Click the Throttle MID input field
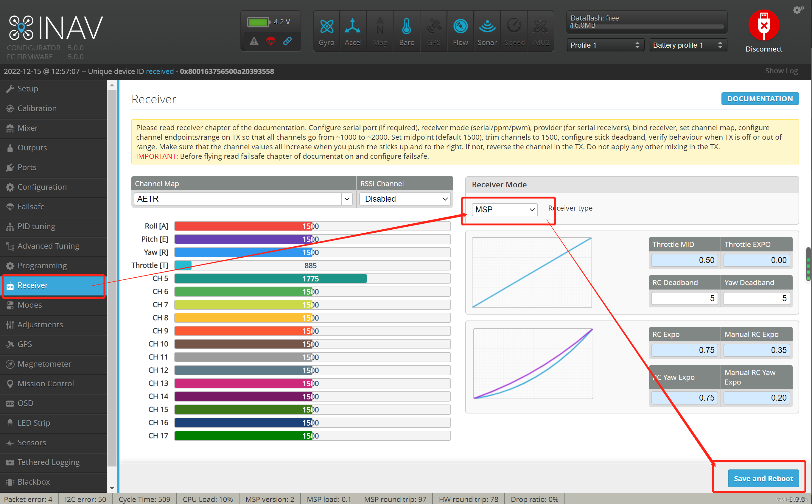 click(x=684, y=260)
